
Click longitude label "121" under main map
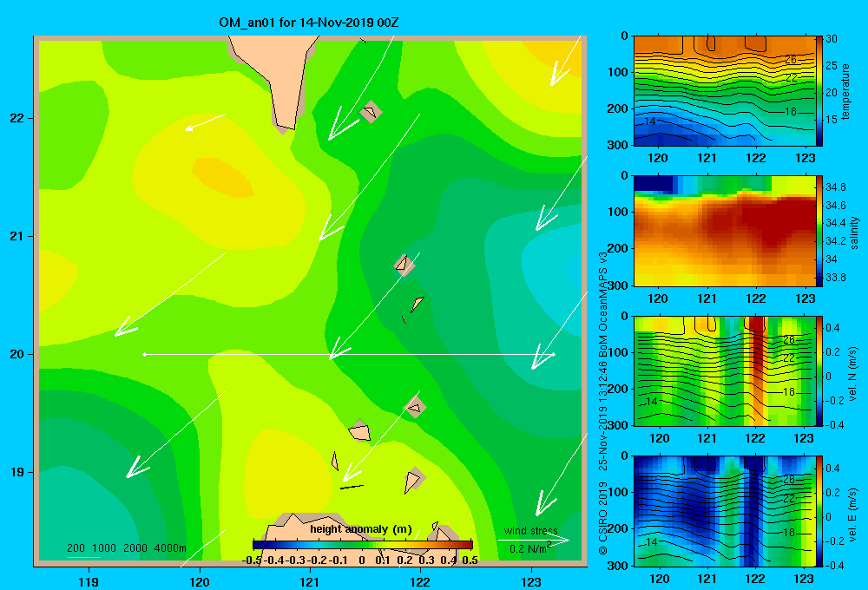[310, 581]
